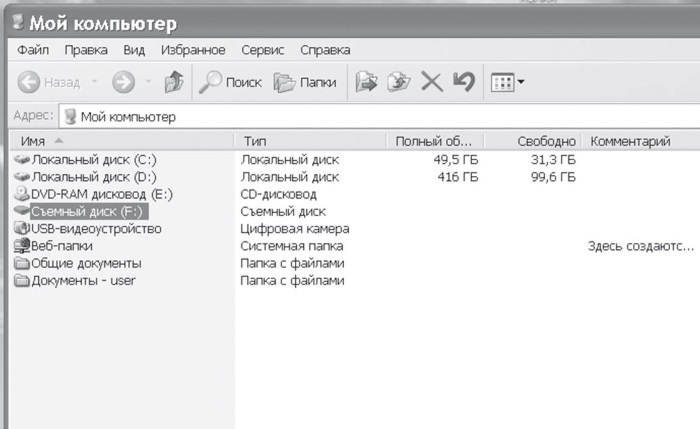Sort by the Комментарий column header

(x=641, y=141)
